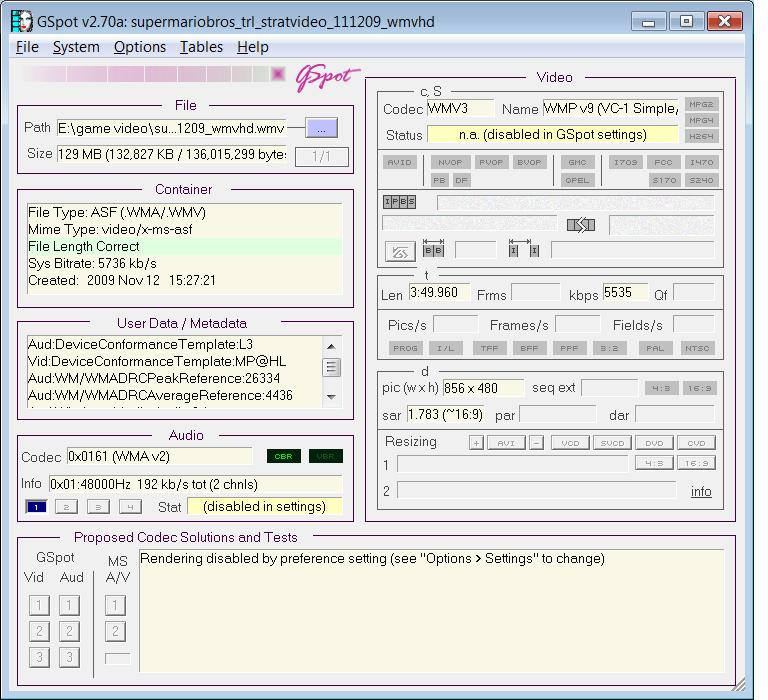768x700 pixels.
Task: Click the Resizing CVD preset
Action: click(696, 443)
